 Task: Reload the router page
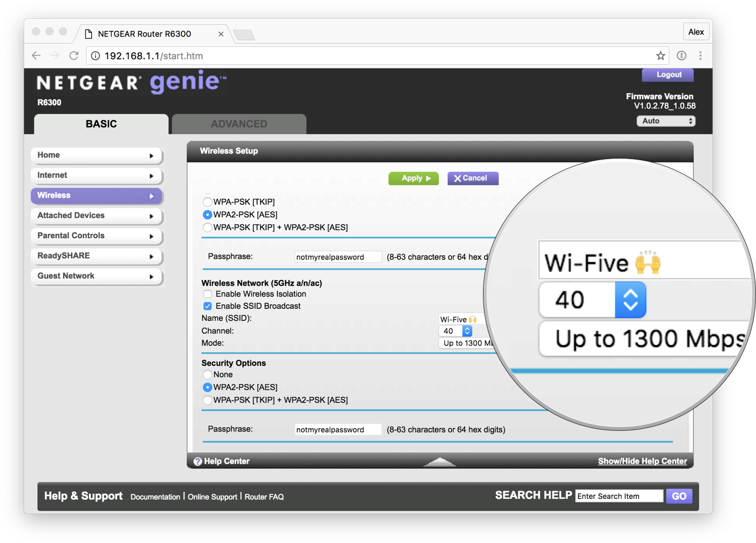[74, 56]
